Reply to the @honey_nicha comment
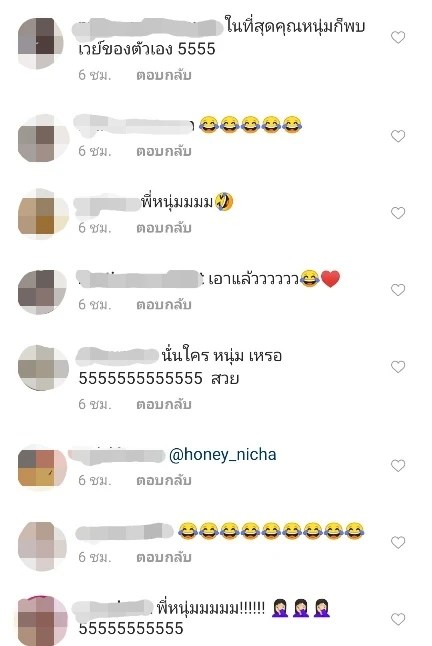Viewport: 432px width, 646px height. pyautogui.click(x=164, y=480)
